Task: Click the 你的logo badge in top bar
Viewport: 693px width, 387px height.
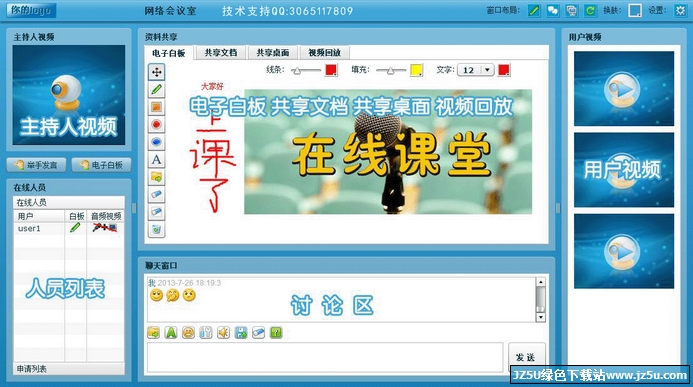Action: tap(31, 10)
